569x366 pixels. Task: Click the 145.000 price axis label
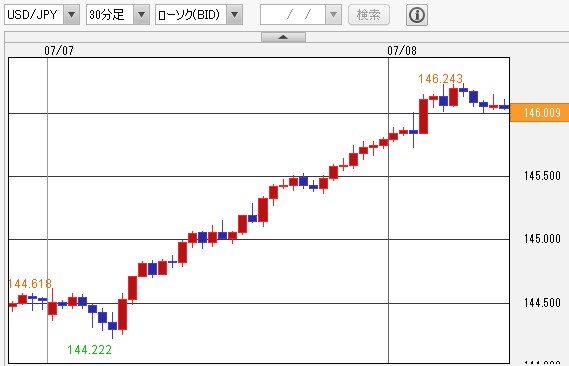(542, 239)
